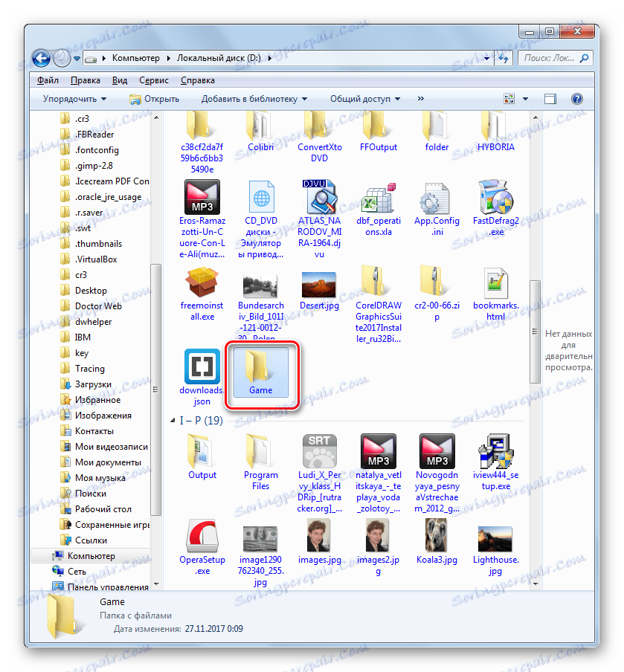Select the natalya_vetlitskaya MP3 file
624x672 pixels.
pos(379,473)
